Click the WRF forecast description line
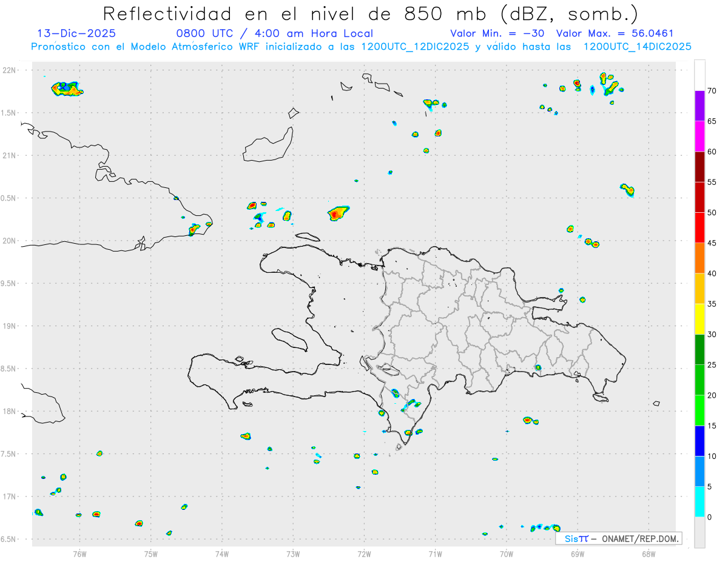This screenshot has height=562, width=728. coord(362,47)
